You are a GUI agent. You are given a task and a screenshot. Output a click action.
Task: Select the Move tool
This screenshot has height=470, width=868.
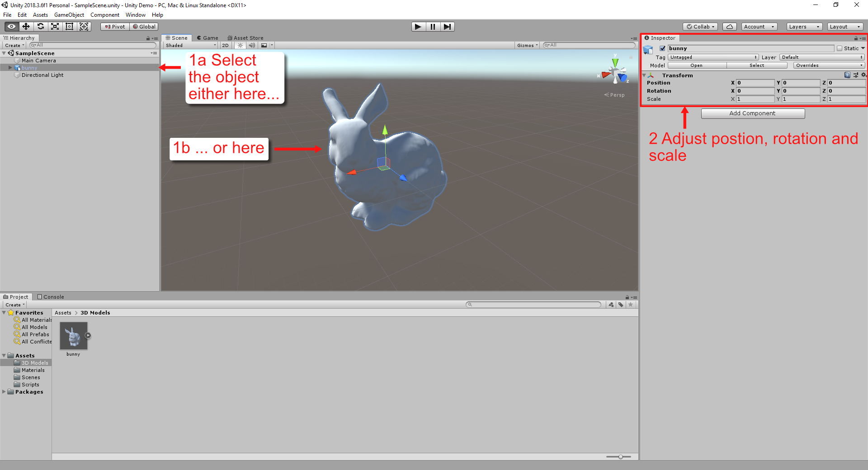pos(26,27)
